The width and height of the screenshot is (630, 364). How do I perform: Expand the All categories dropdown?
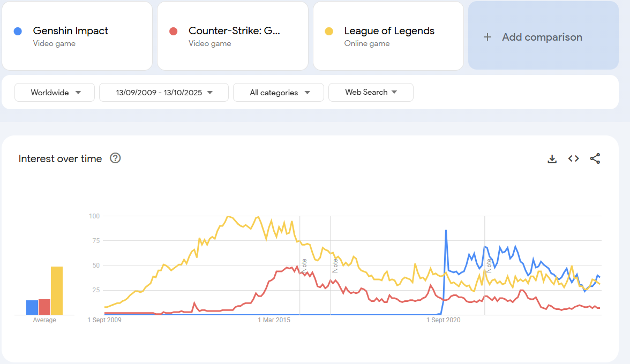pyautogui.click(x=279, y=92)
